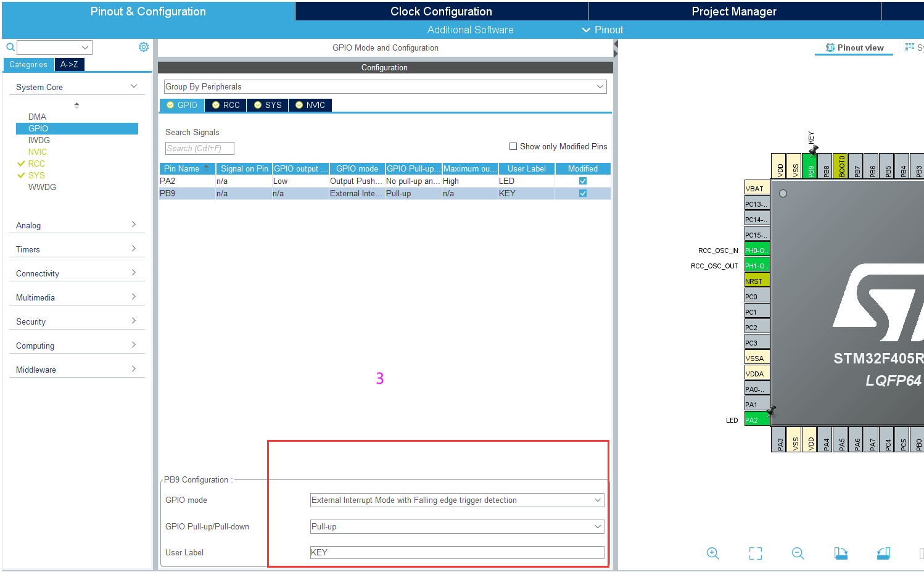
Task: Select IWDG in the System Core list
Action: click(38, 140)
